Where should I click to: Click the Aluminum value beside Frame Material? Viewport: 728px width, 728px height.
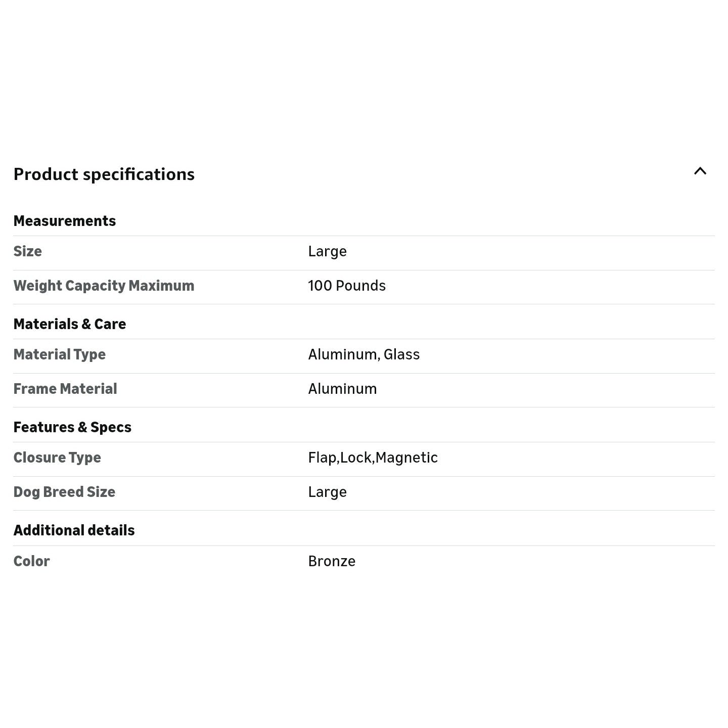point(342,389)
